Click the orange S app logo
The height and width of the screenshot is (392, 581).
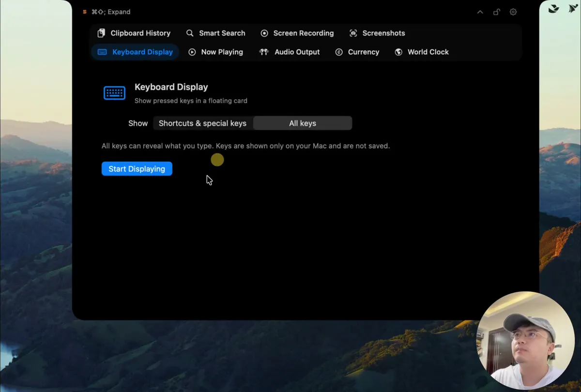point(85,12)
